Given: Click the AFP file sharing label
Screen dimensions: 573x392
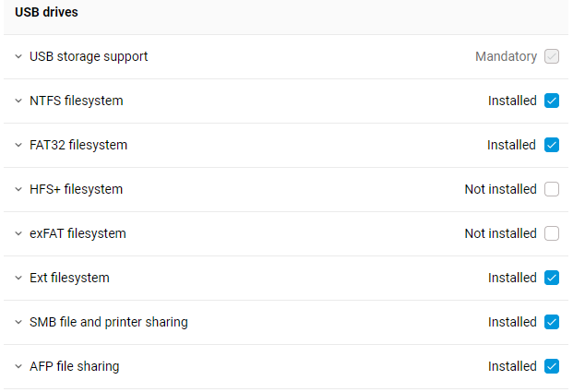Looking at the screenshot, I should 75,366.
